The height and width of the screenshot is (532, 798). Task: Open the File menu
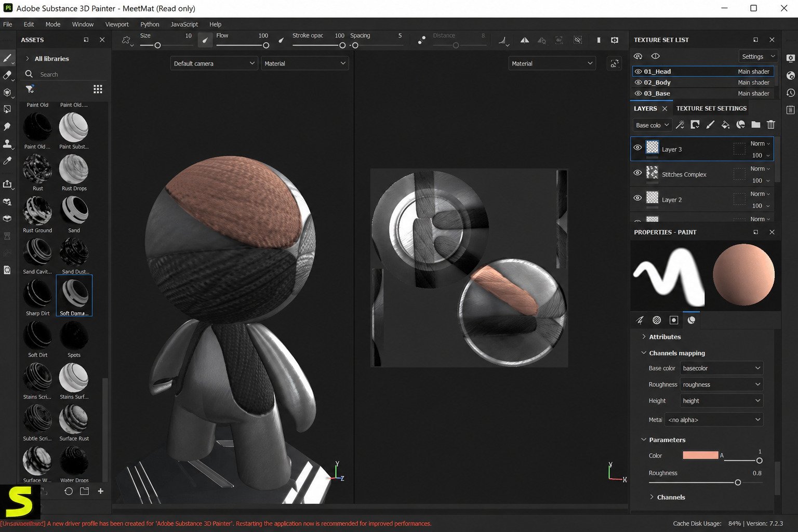[x=7, y=24]
